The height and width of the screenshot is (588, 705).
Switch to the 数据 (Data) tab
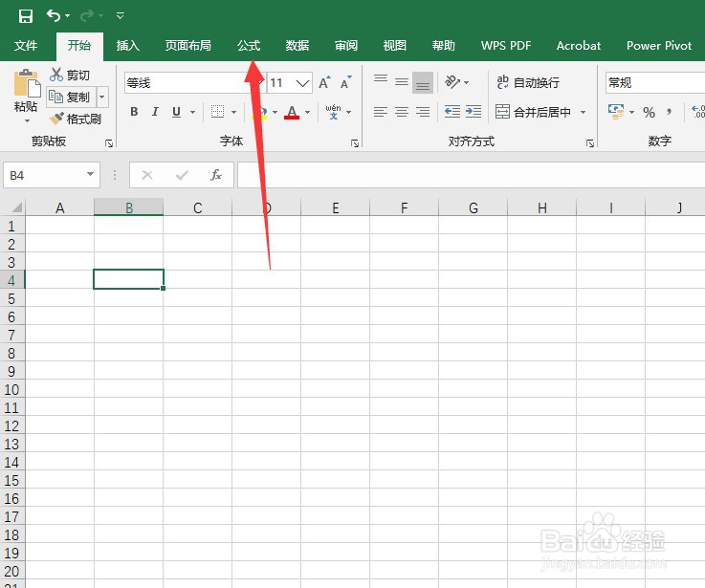[x=297, y=45]
